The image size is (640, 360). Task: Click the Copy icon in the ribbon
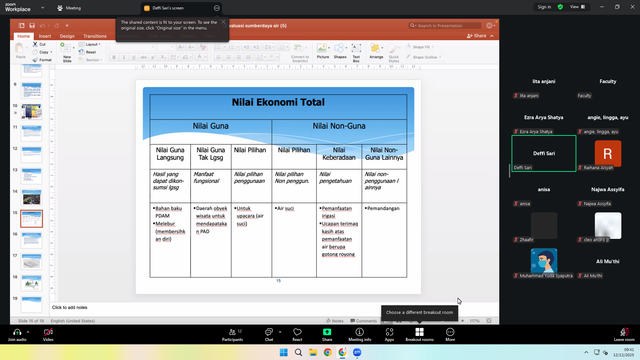pos(36,52)
